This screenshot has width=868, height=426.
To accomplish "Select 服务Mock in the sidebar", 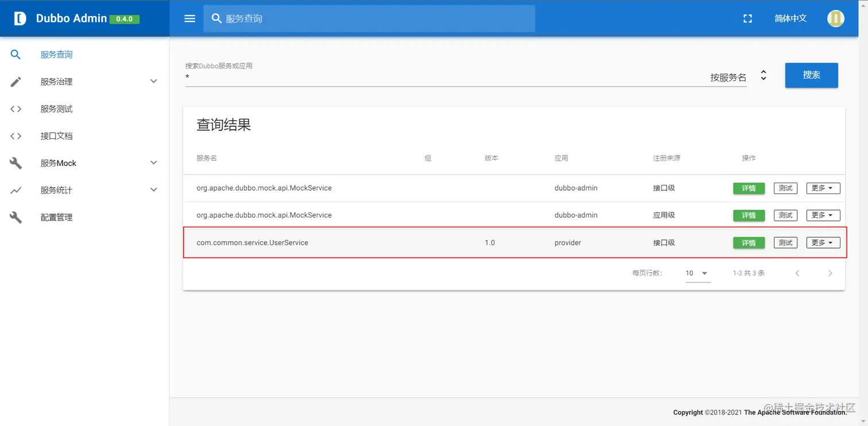I will [58, 163].
